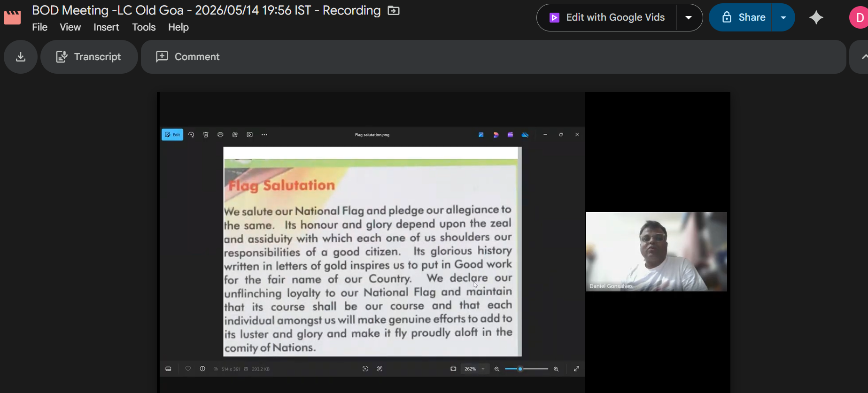The height and width of the screenshot is (393, 868).
Task: Click the Flag salutation.png file name
Action: point(372,135)
